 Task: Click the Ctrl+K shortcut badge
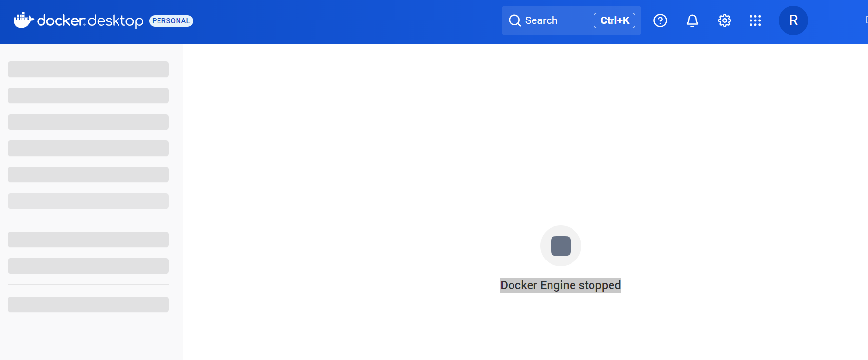[x=614, y=20]
